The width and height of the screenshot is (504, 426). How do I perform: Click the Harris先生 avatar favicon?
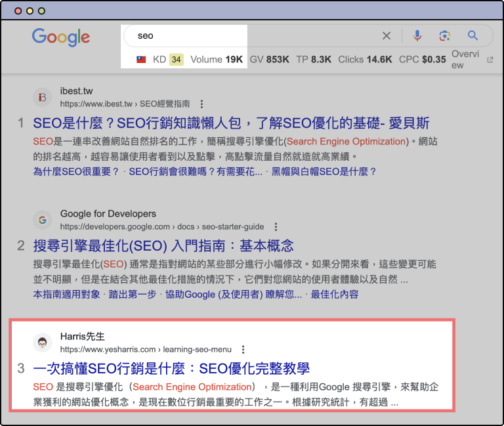coord(43,343)
